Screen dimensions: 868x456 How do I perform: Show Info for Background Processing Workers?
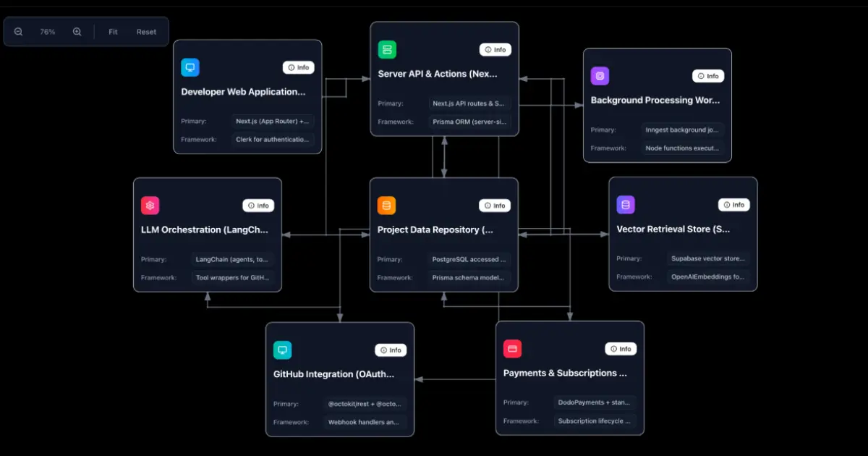pos(708,76)
